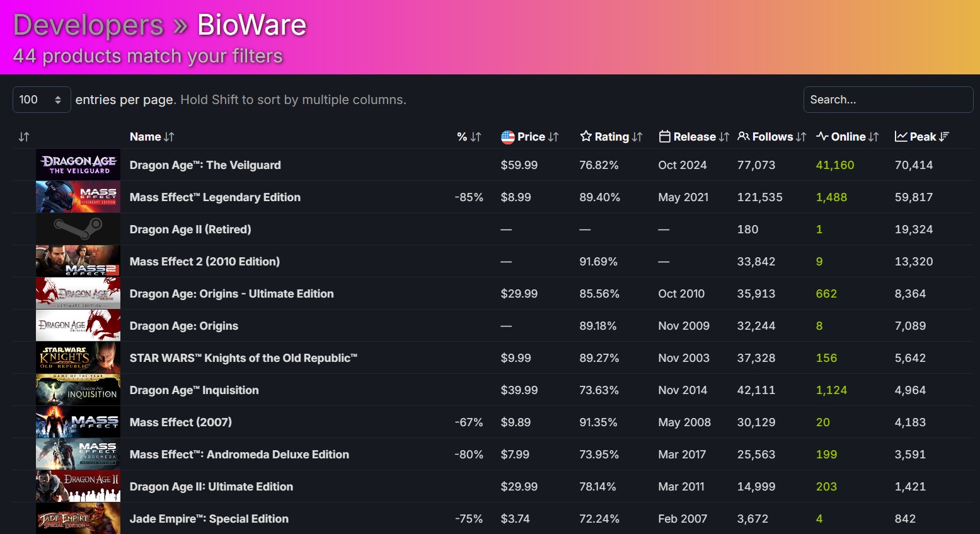Click the people icon next to Follows
The width and height of the screenshot is (980, 534).
click(743, 136)
